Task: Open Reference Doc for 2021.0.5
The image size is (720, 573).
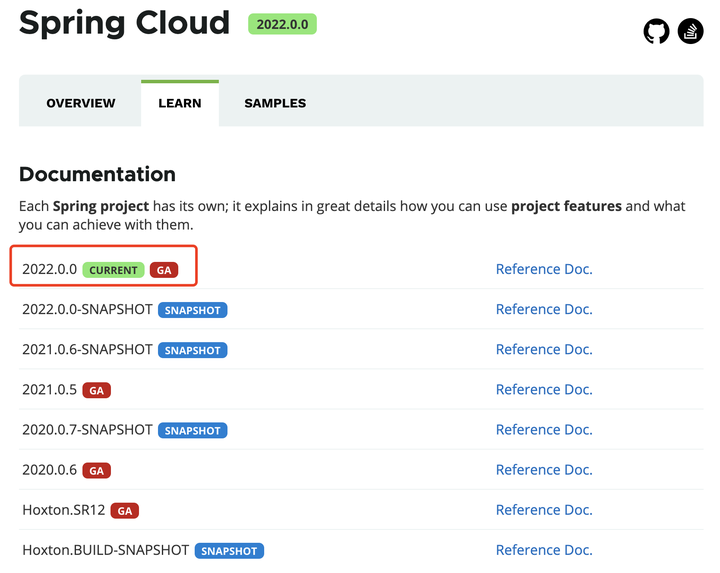Action: (544, 389)
